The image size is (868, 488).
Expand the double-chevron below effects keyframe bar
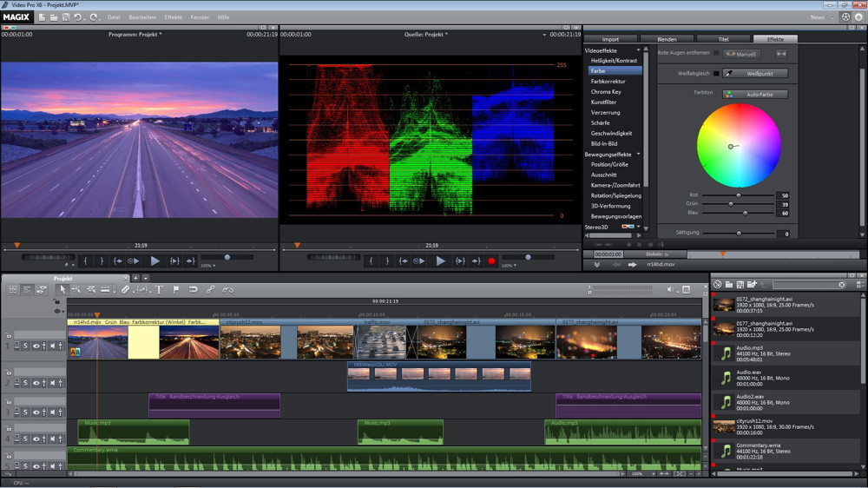pos(597,265)
